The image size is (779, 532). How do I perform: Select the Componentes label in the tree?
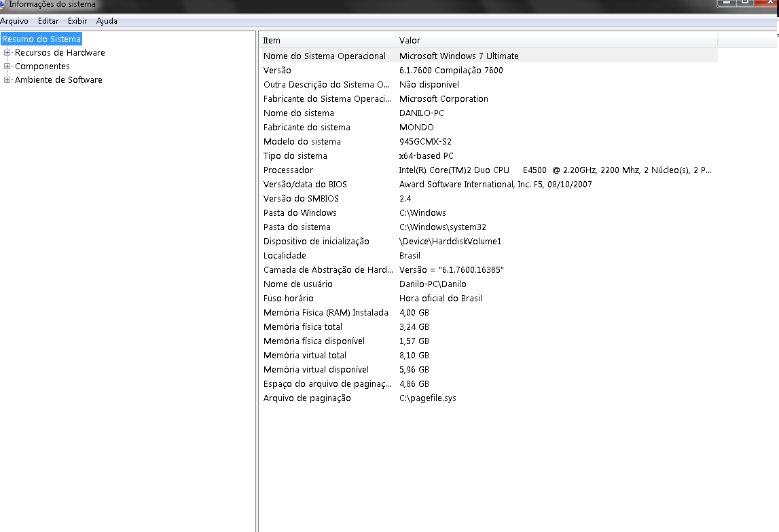pos(42,66)
